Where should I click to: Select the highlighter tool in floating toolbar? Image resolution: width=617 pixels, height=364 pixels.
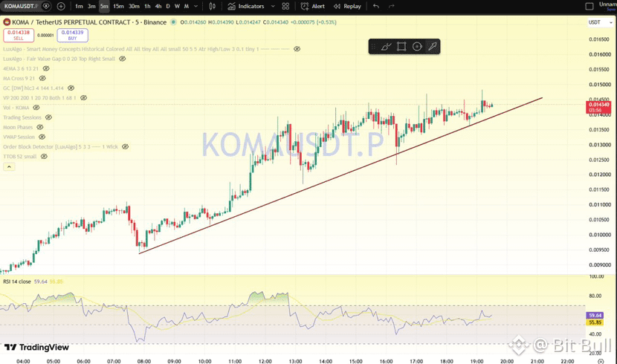(x=433, y=47)
